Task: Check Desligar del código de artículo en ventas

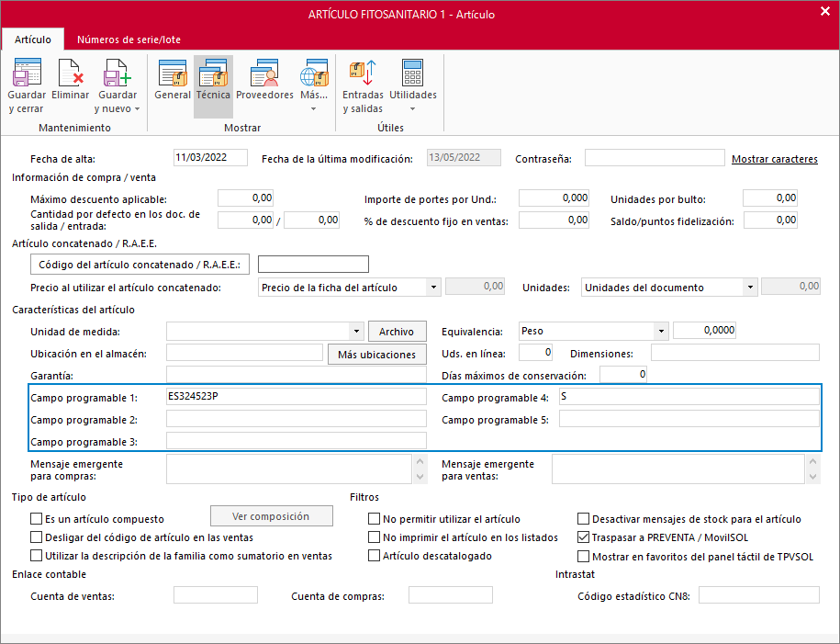Action: pyautogui.click(x=37, y=537)
